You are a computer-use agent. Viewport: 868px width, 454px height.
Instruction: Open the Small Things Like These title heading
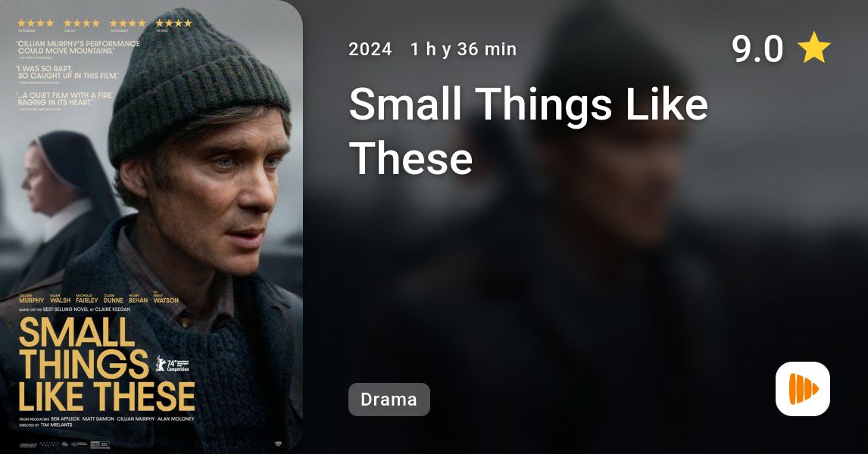(x=529, y=130)
